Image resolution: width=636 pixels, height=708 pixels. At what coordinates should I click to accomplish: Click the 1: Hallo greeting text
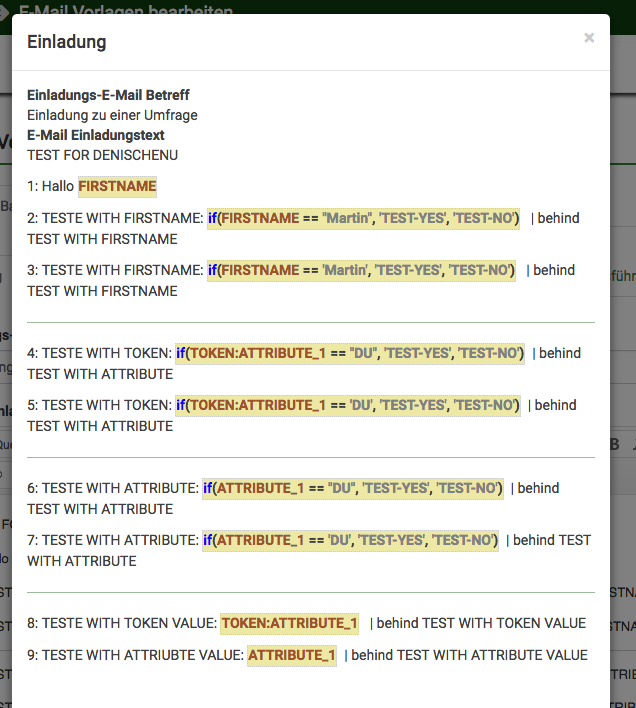(51, 186)
